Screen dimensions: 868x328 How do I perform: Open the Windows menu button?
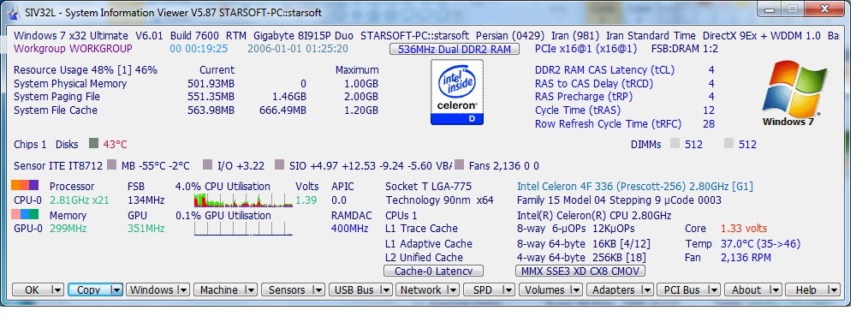(152, 289)
